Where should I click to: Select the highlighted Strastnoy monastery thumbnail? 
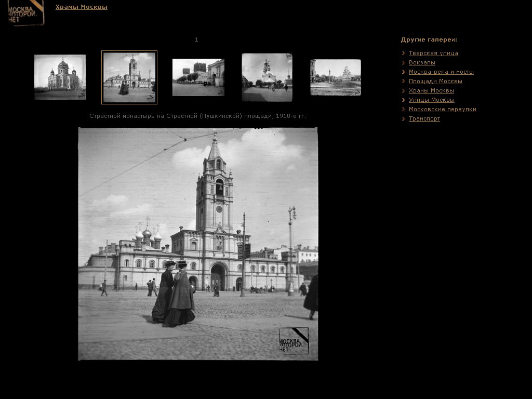pyautogui.click(x=129, y=77)
